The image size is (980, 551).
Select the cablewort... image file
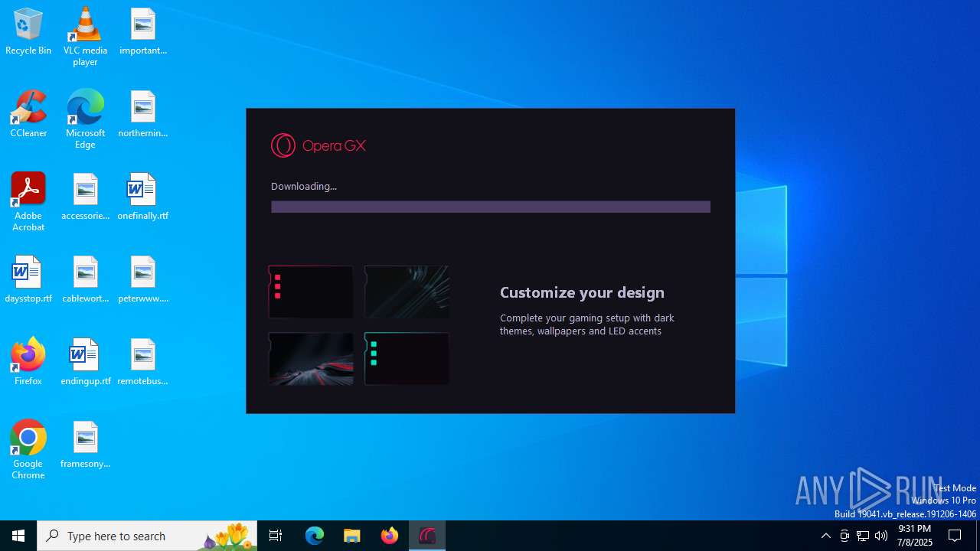85,279
